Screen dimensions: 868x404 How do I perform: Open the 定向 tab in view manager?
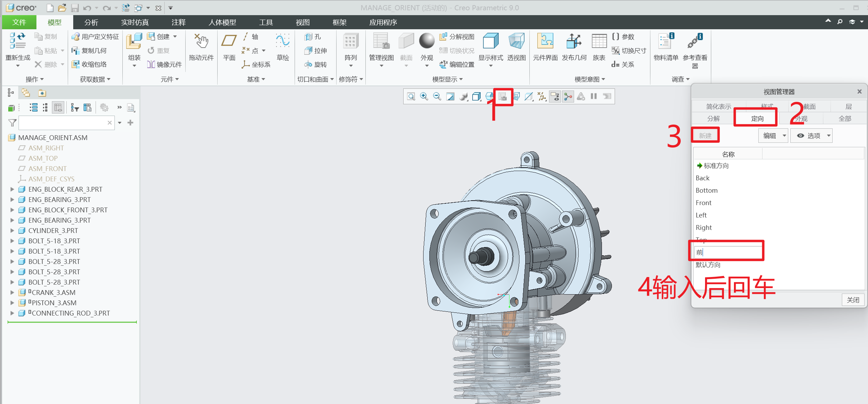(x=757, y=119)
